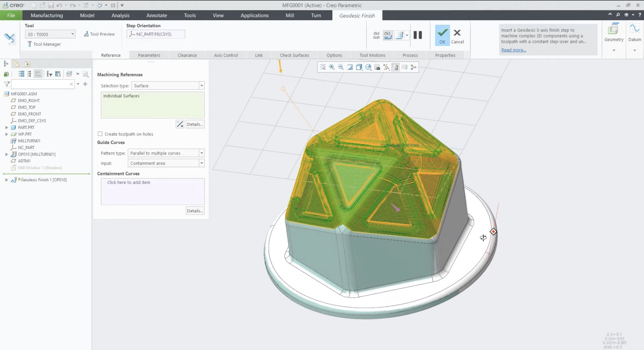
Task: Open the Mill ribbon tab
Action: (x=290, y=15)
